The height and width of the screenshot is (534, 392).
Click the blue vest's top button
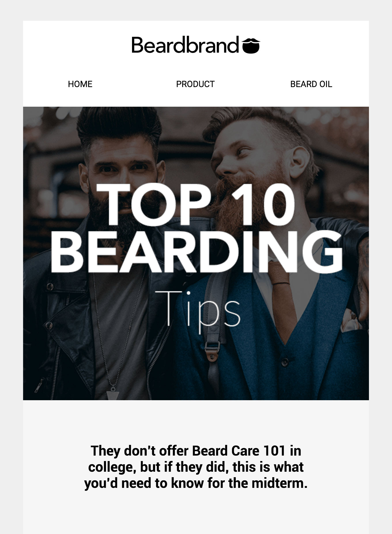285,361
